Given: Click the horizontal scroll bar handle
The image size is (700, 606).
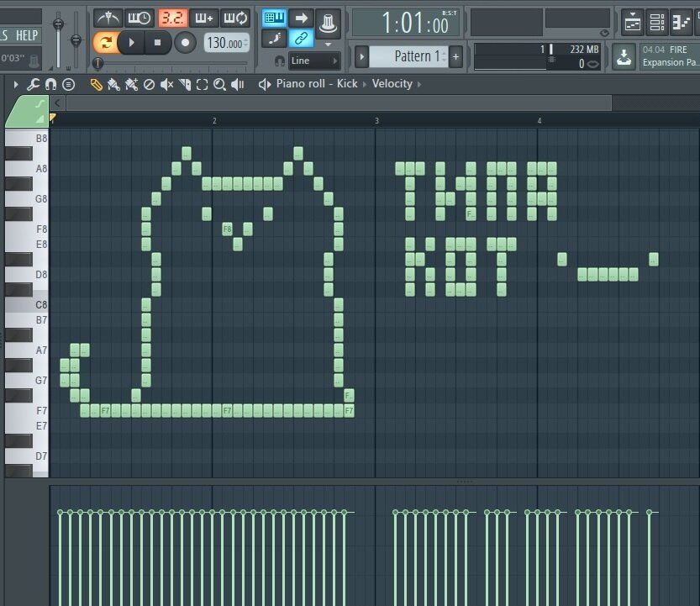Looking at the screenshot, I should [x=339, y=103].
